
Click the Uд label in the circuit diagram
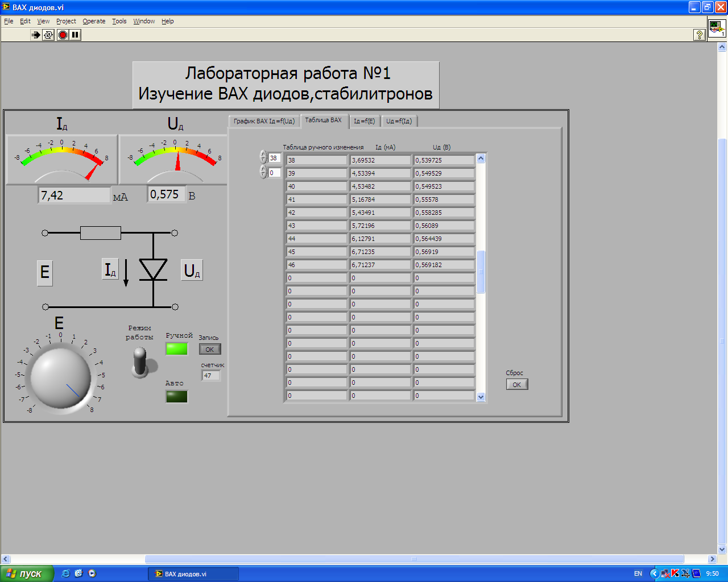192,271
